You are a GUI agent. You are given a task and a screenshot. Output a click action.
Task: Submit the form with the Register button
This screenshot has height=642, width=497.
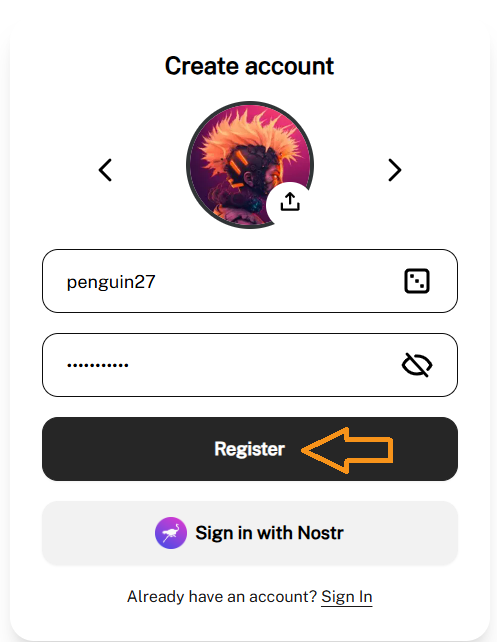250,449
